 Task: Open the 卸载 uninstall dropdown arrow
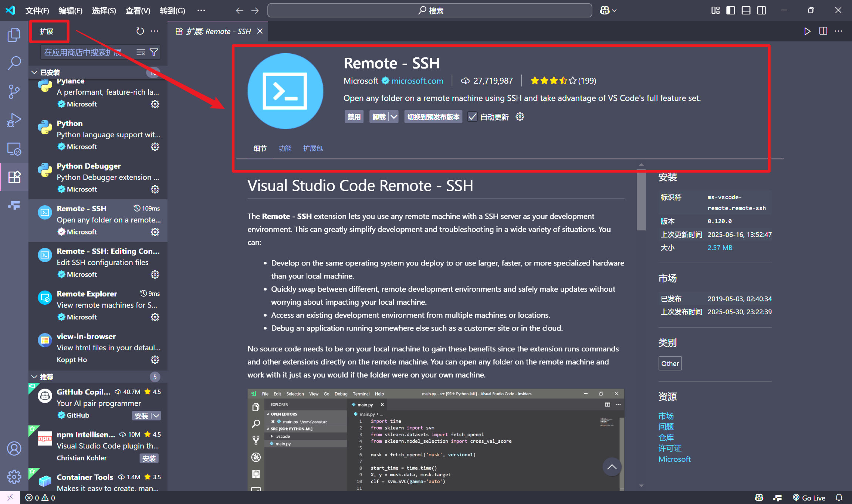394,117
